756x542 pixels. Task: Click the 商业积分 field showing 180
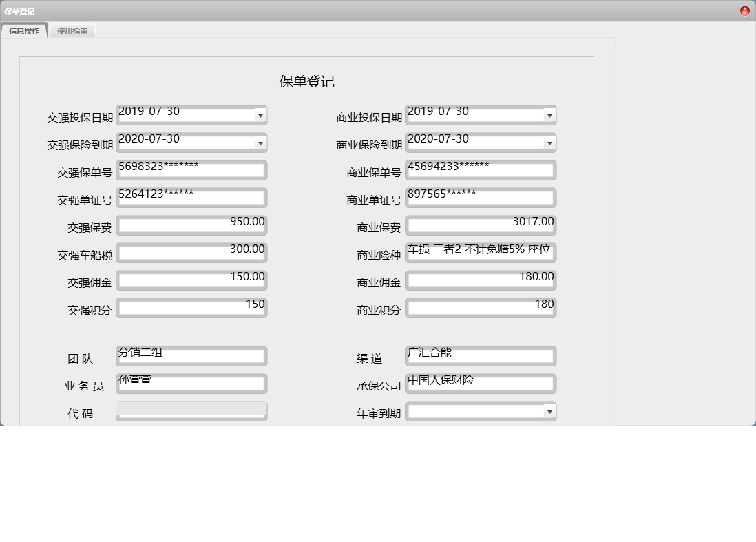(481, 308)
